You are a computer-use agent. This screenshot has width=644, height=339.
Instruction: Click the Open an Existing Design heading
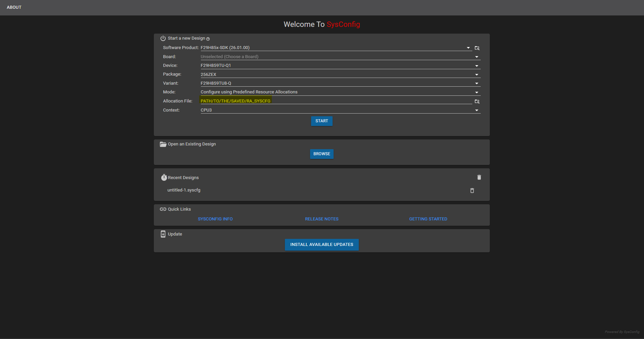pyautogui.click(x=192, y=144)
